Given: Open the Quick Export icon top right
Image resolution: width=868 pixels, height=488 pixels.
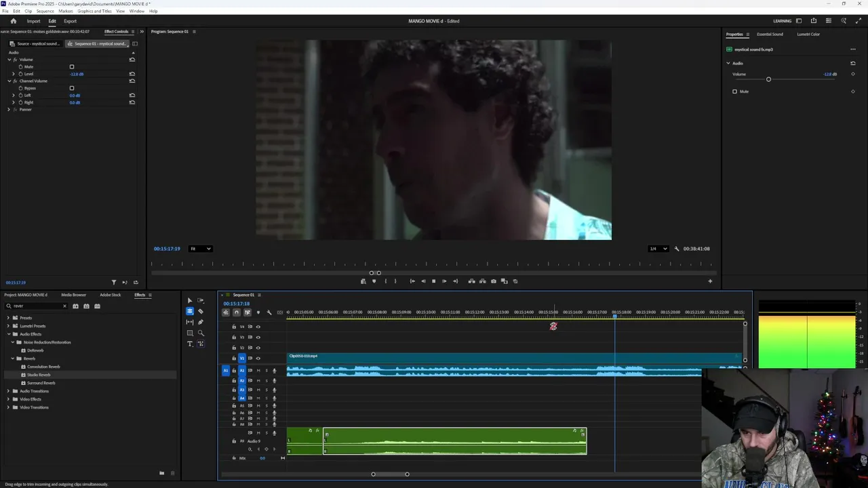Looking at the screenshot, I should pos(814,21).
